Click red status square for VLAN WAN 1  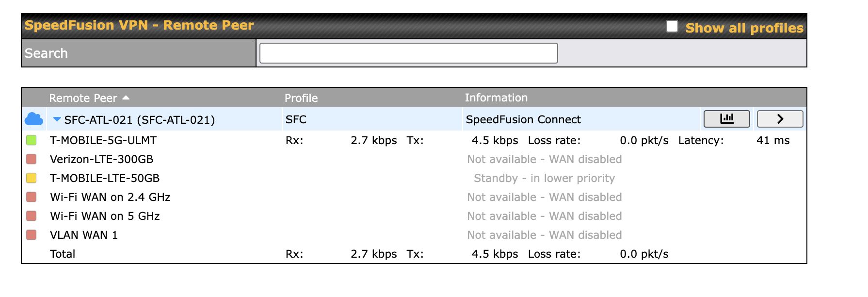[32, 235]
